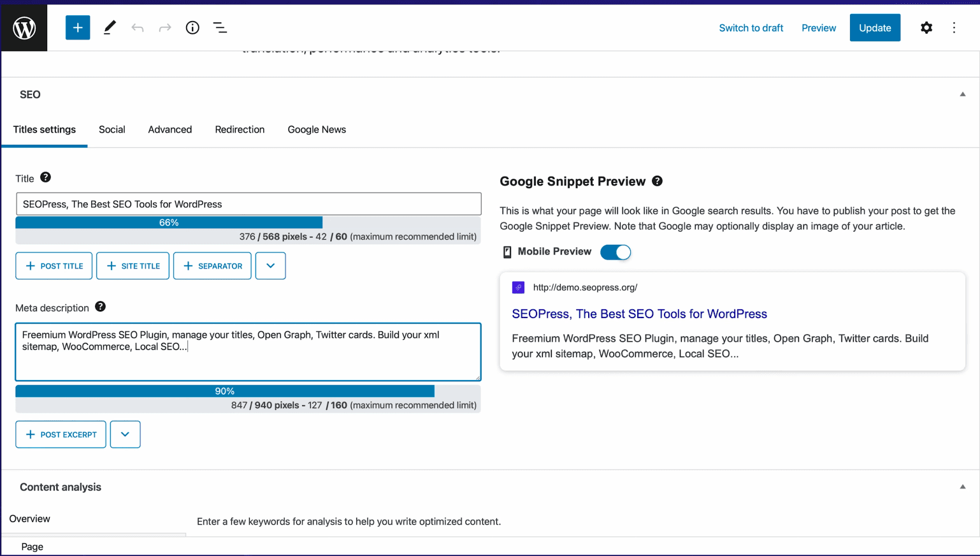Focus the Title input field
The image size is (980, 556).
coord(249,204)
